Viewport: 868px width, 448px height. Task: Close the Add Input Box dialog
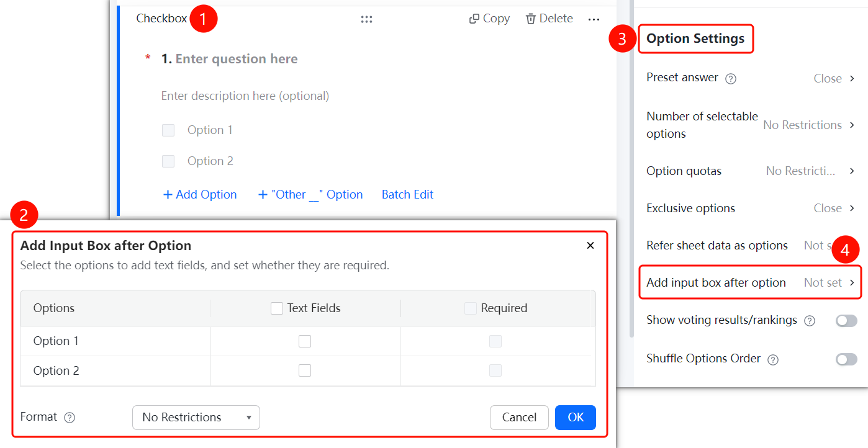(x=590, y=246)
